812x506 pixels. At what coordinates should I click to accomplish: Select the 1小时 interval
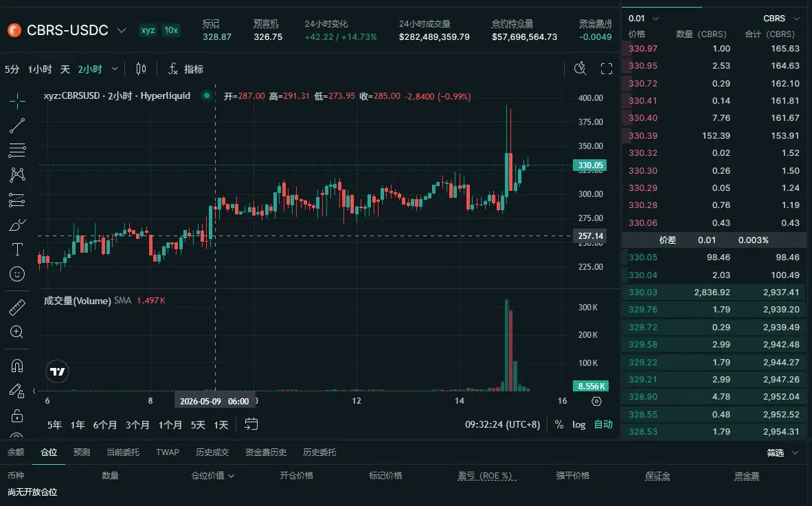coord(40,69)
